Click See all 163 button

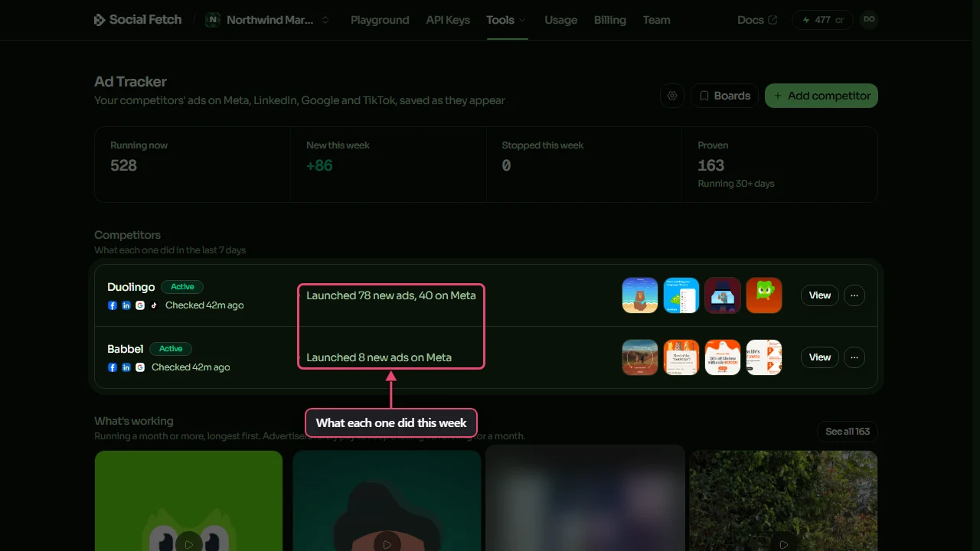[x=848, y=432]
